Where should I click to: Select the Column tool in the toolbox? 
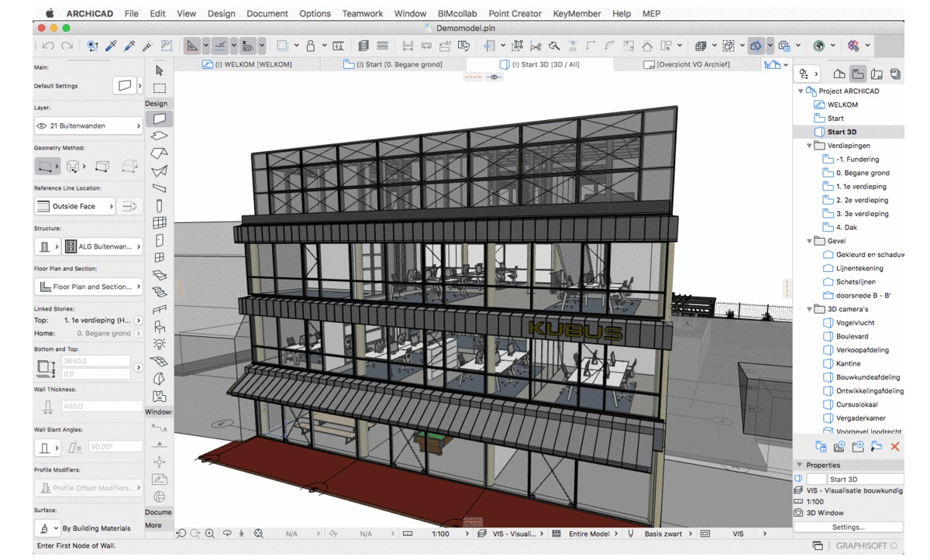(160, 206)
